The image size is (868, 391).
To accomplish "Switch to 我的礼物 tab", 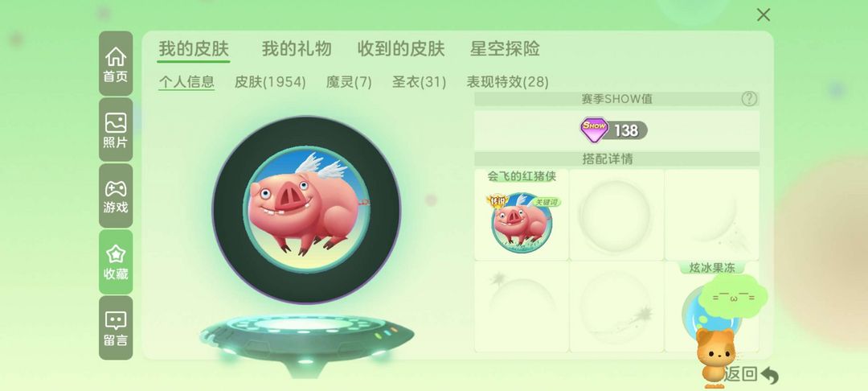I will click(x=297, y=49).
